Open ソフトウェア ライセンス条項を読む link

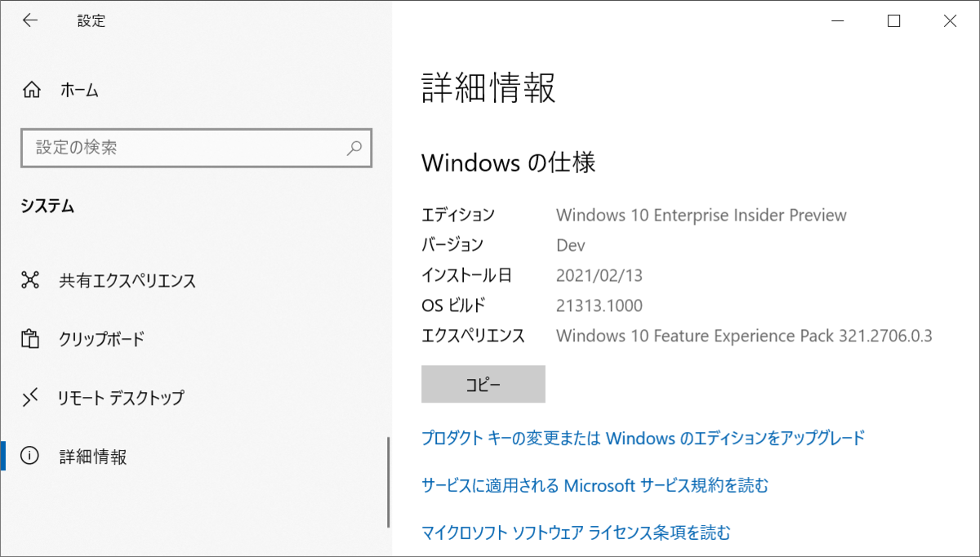point(576,533)
